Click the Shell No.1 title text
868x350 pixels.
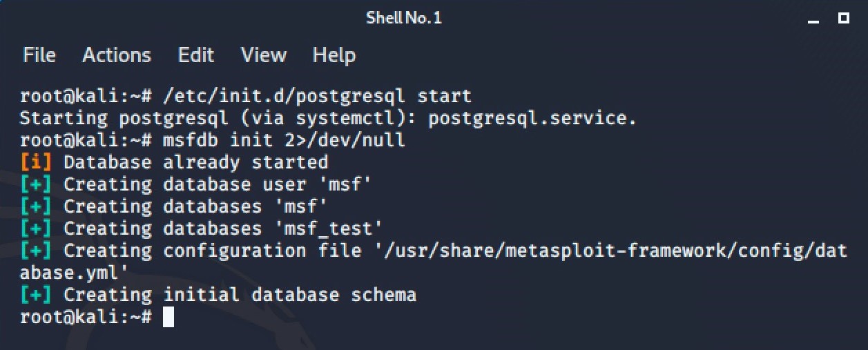tap(403, 18)
